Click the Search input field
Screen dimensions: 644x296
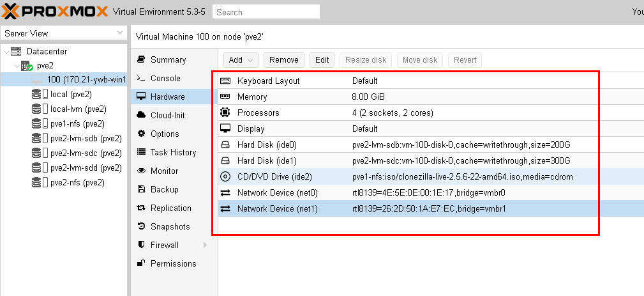(x=266, y=12)
